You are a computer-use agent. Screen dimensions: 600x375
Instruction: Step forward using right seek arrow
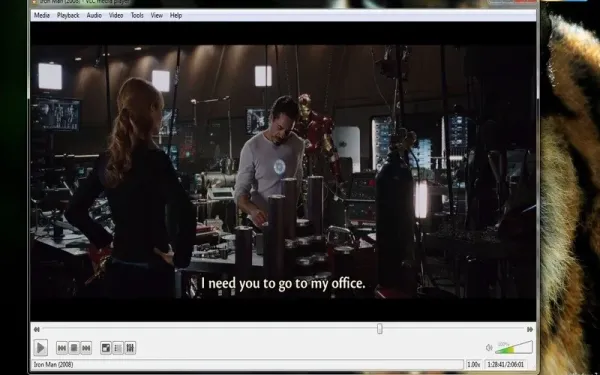530,329
